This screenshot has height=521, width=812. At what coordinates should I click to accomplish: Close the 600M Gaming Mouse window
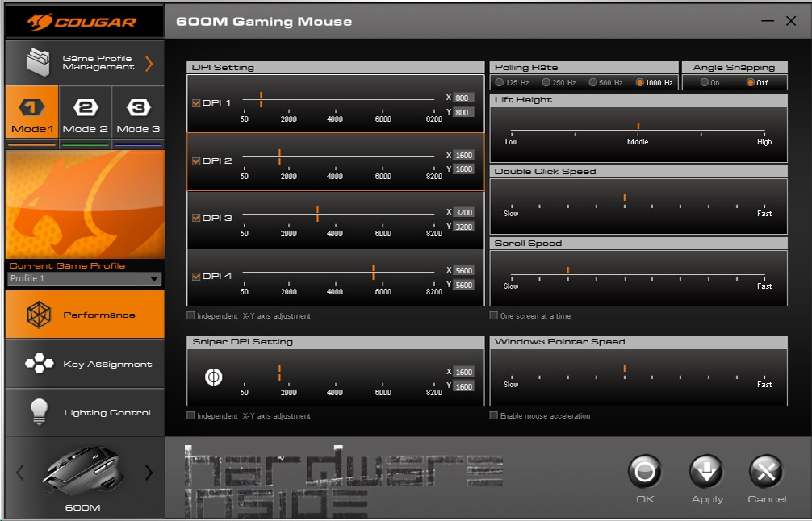791,21
